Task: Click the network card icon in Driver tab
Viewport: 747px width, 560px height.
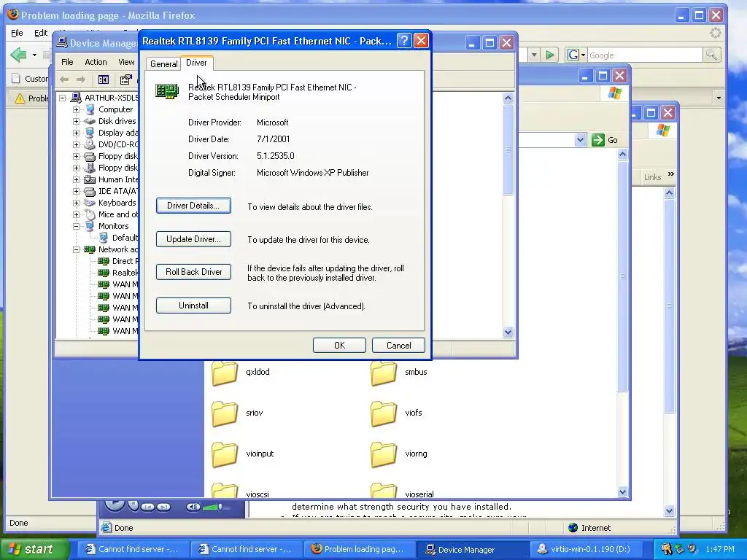Action: tap(167, 91)
